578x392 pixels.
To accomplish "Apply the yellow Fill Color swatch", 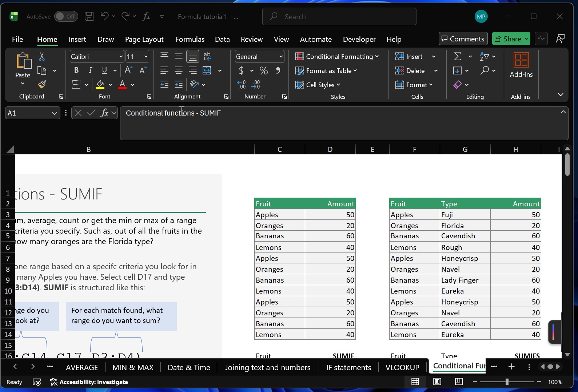I will [100, 85].
